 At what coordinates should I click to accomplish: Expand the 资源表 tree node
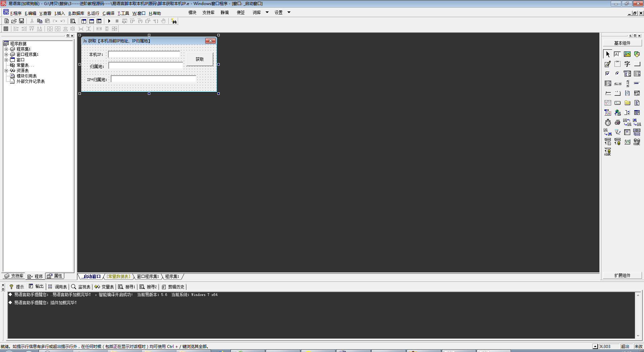tap(6, 71)
